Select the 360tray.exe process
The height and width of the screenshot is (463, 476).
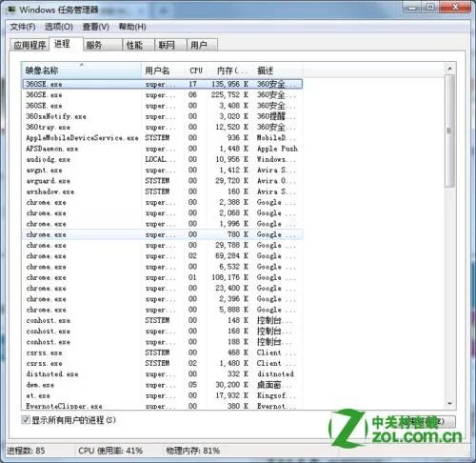(x=163, y=127)
